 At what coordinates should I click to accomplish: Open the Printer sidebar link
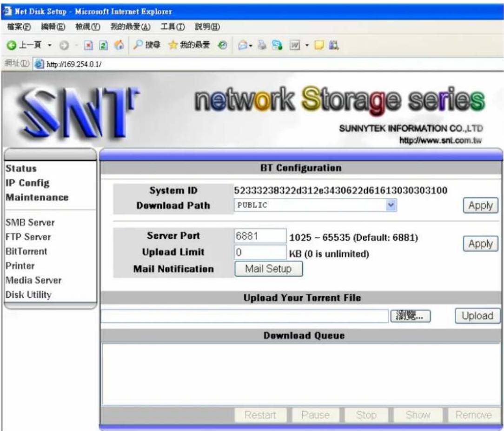(x=20, y=266)
